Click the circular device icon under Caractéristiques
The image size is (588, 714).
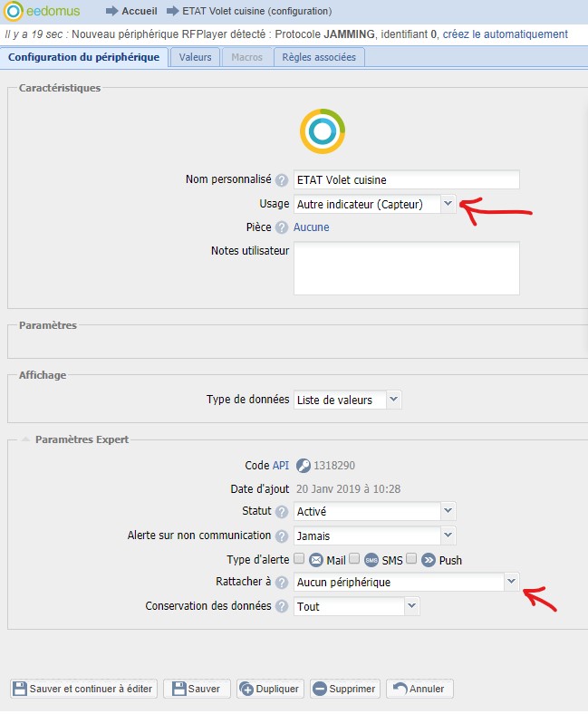point(322,131)
